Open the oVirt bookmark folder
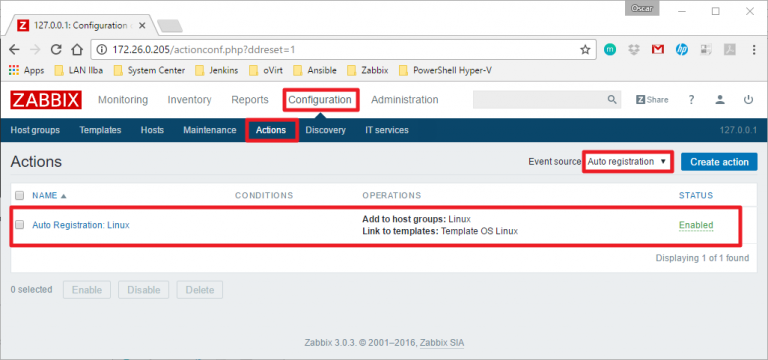Viewport: 768px width, 360px height. pos(265,71)
